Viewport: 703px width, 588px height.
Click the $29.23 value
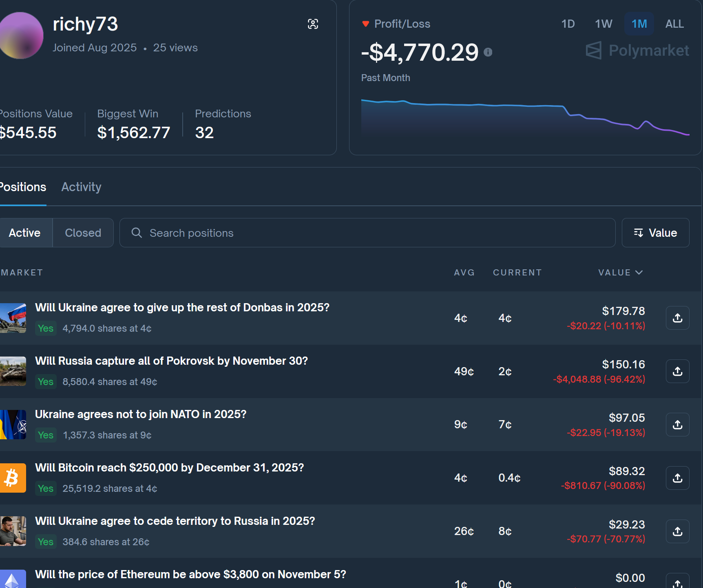click(x=627, y=525)
